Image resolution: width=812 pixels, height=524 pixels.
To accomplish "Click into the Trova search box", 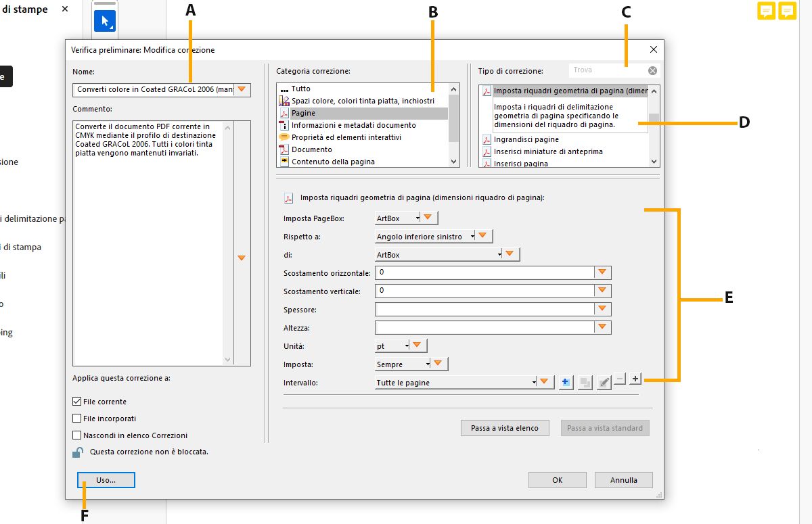I will 609,70.
